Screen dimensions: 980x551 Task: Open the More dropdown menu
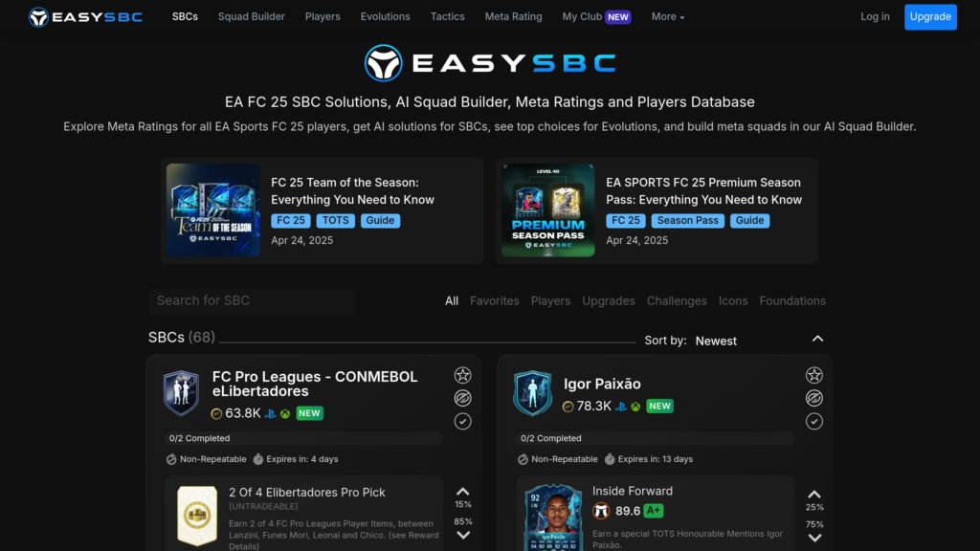pos(667,16)
